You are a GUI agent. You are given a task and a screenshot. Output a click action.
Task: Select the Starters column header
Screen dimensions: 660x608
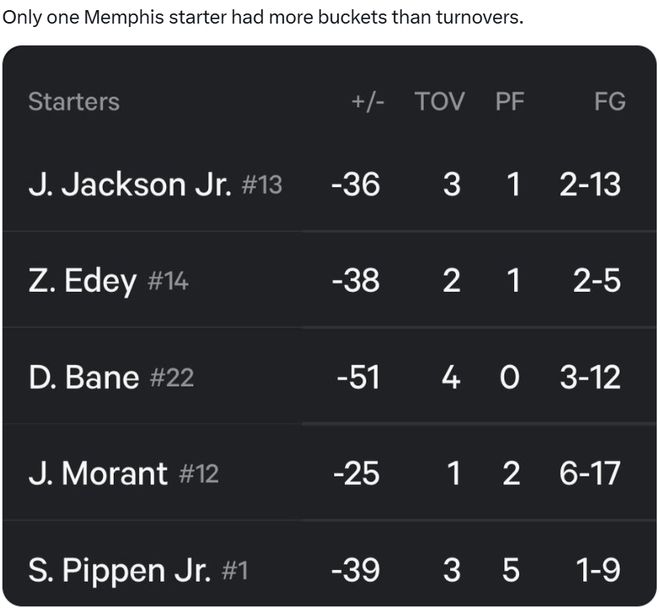coord(73,101)
